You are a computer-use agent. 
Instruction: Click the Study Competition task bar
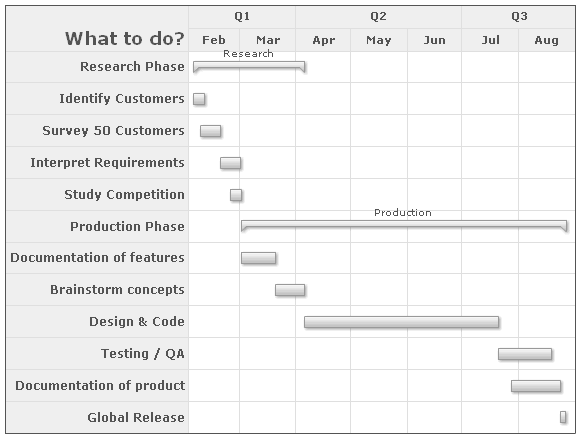pyautogui.click(x=236, y=195)
